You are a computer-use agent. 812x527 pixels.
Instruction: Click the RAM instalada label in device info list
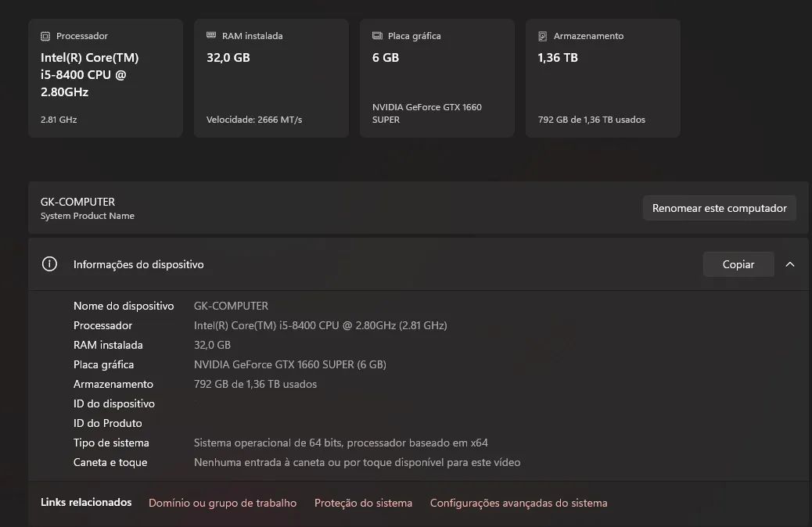108,345
